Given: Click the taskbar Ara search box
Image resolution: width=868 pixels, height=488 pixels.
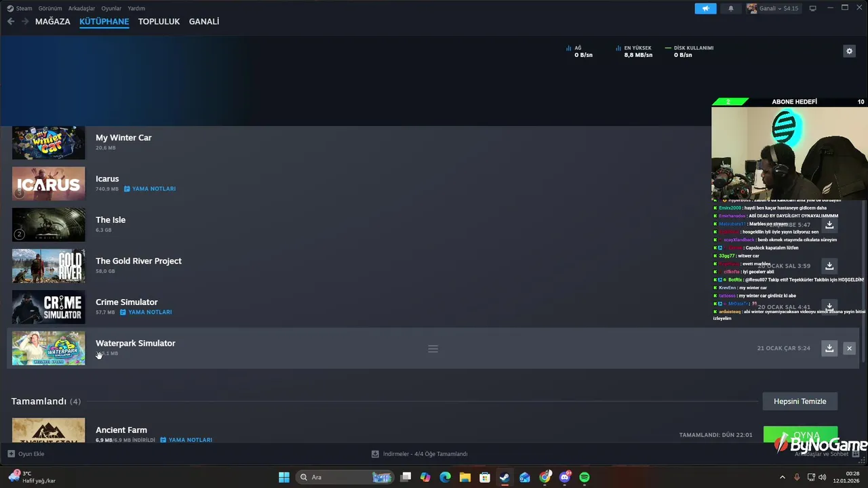Looking at the screenshot, I should (x=345, y=477).
